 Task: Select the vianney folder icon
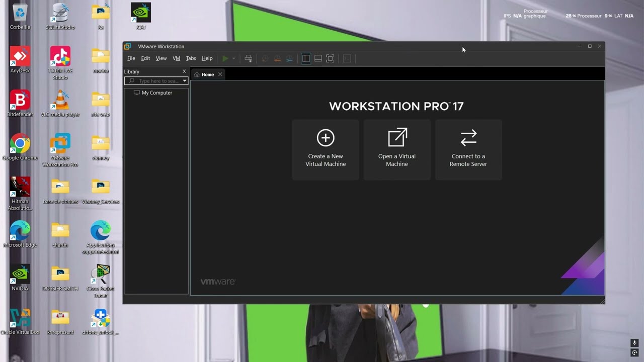pos(101,147)
